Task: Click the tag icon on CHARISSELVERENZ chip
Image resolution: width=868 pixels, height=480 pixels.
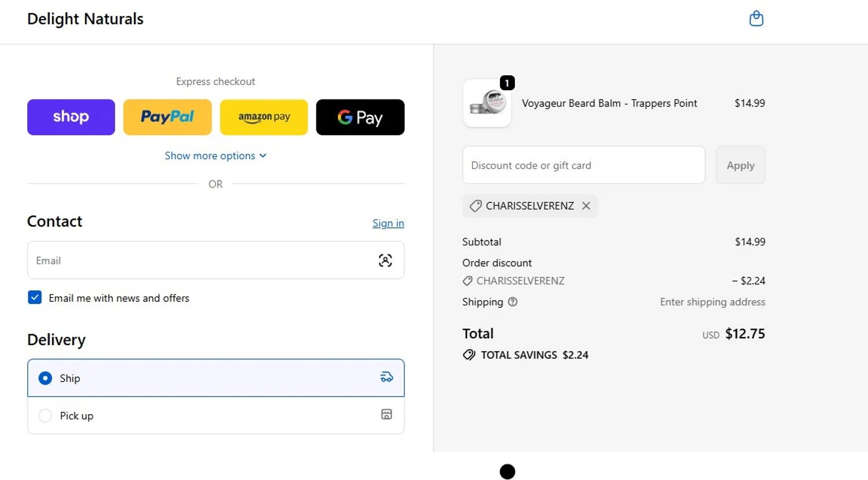Action: (476, 206)
